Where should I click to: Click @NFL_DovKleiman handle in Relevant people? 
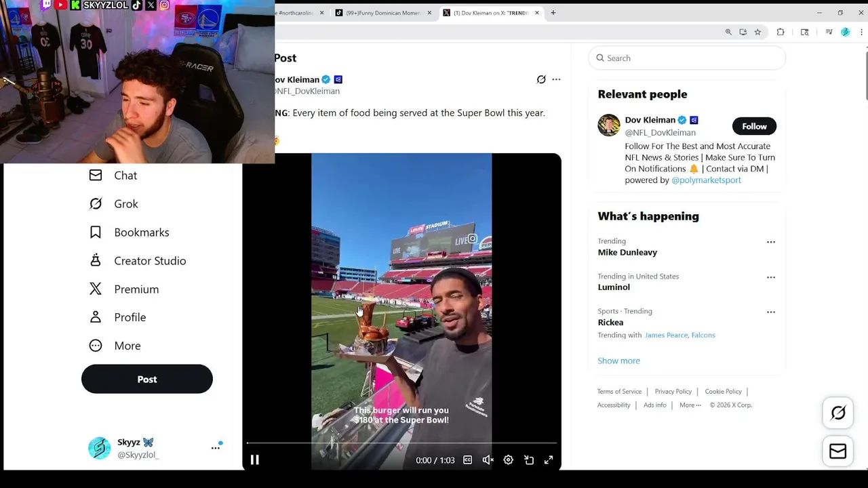click(x=660, y=133)
